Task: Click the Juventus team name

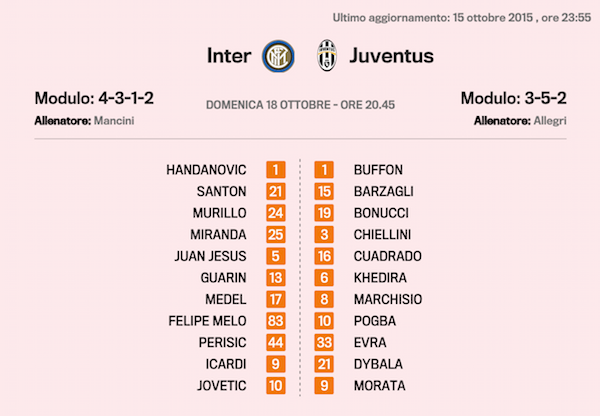Action: [x=391, y=55]
